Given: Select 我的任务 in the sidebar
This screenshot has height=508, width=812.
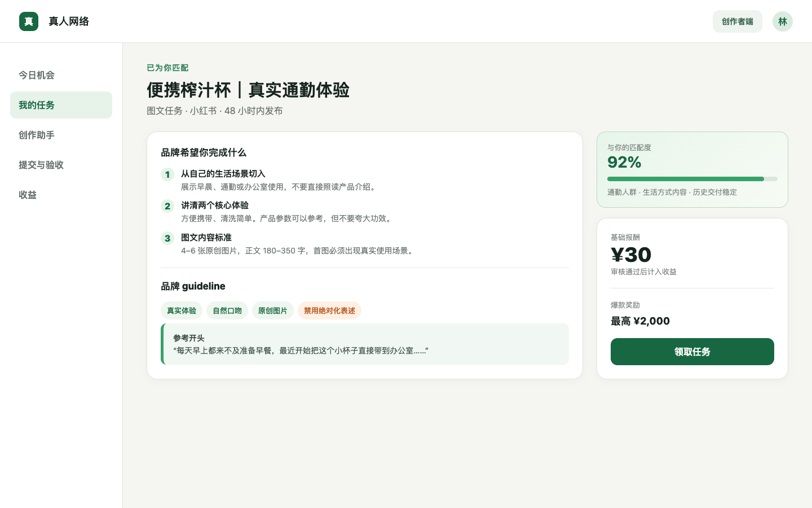Looking at the screenshot, I should [x=61, y=105].
